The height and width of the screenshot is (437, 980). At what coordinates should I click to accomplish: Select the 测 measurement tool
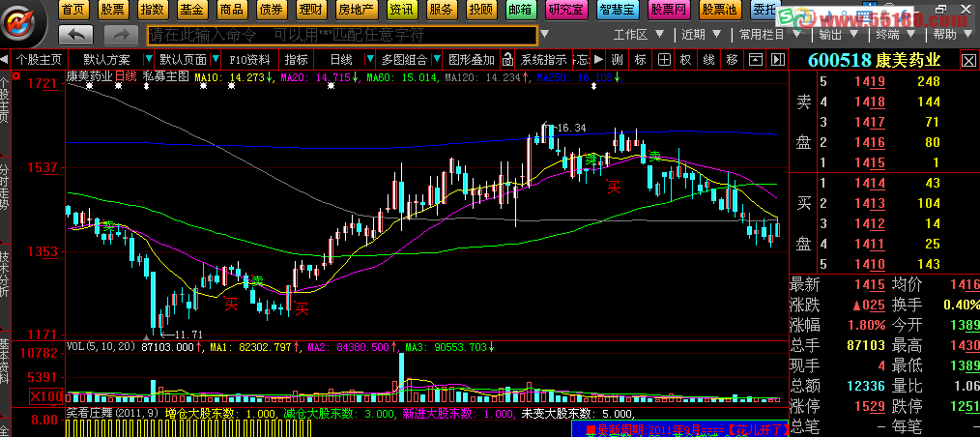point(618,60)
